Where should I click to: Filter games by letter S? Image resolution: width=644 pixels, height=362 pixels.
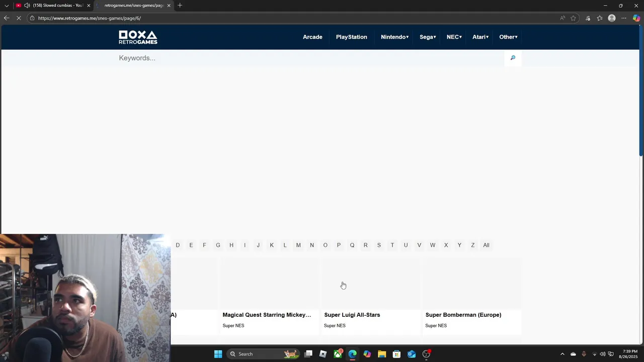[x=379, y=245]
